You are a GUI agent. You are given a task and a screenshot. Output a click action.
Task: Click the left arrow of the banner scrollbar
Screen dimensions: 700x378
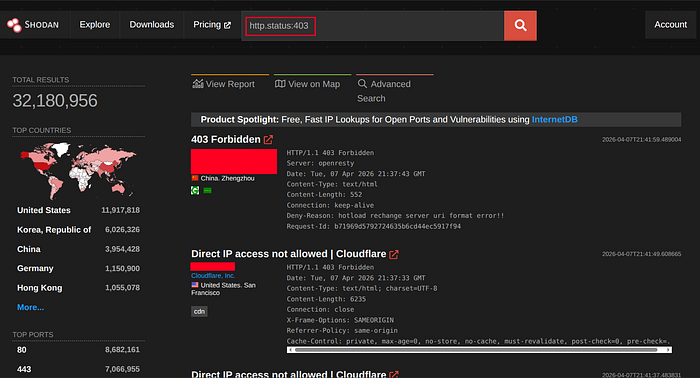coord(291,350)
